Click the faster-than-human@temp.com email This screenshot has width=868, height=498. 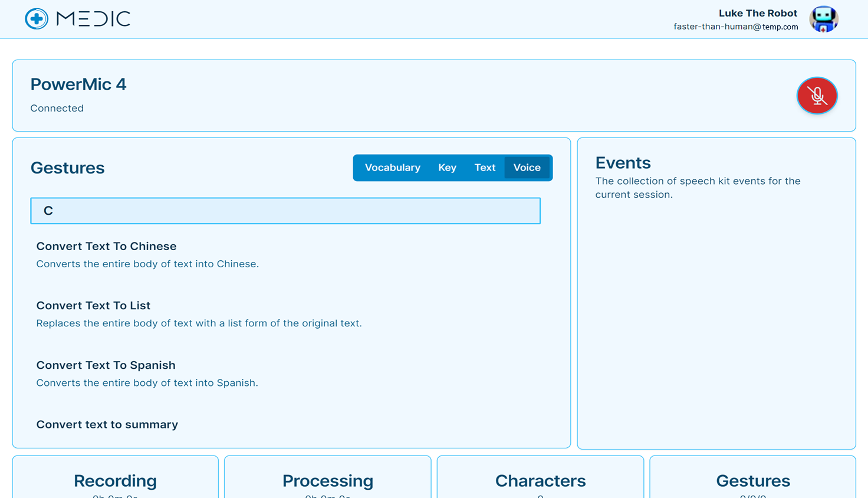(x=736, y=27)
